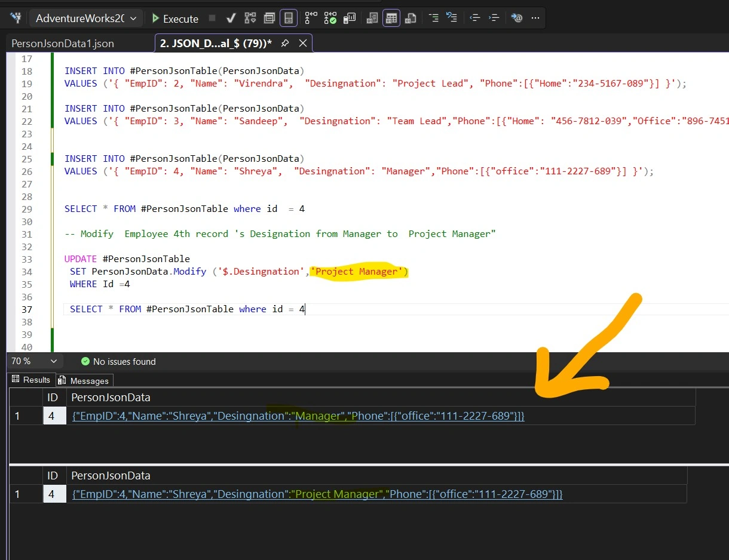Display the estimated execution plan
Screen dimensions: 729x560
[250, 19]
